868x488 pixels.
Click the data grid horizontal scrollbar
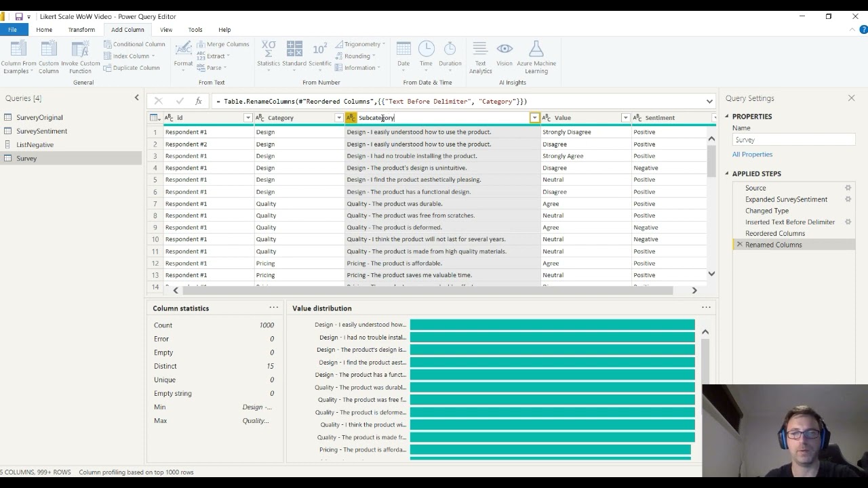[x=427, y=290]
